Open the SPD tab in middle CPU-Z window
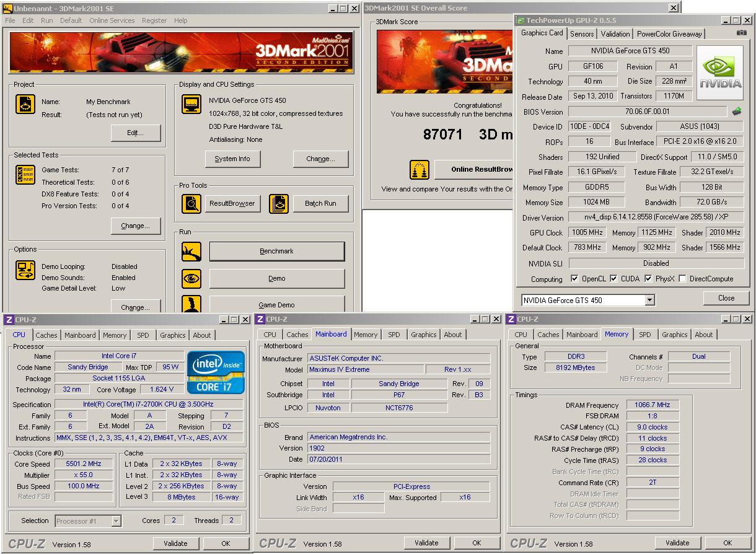The image size is (756, 554). pos(394,335)
